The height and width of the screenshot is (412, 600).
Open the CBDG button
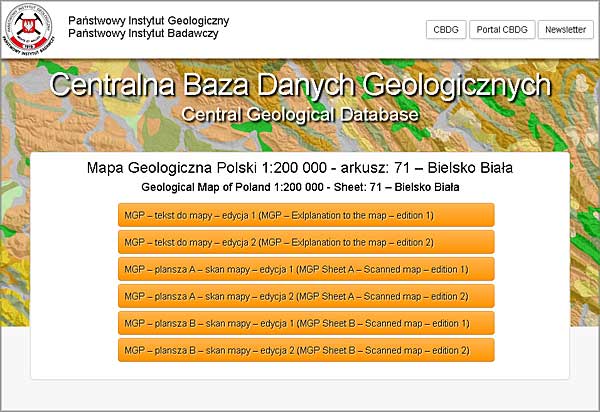coord(446,29)
